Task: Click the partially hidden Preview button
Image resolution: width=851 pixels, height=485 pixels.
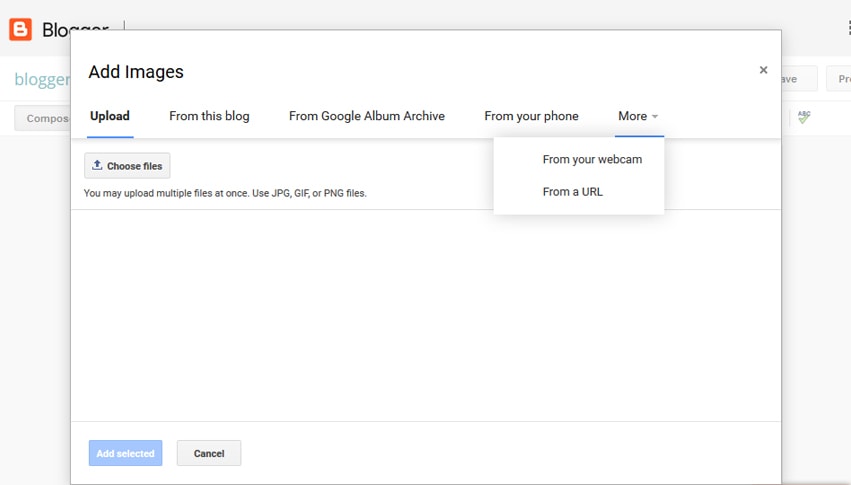Action: (838, 79)
